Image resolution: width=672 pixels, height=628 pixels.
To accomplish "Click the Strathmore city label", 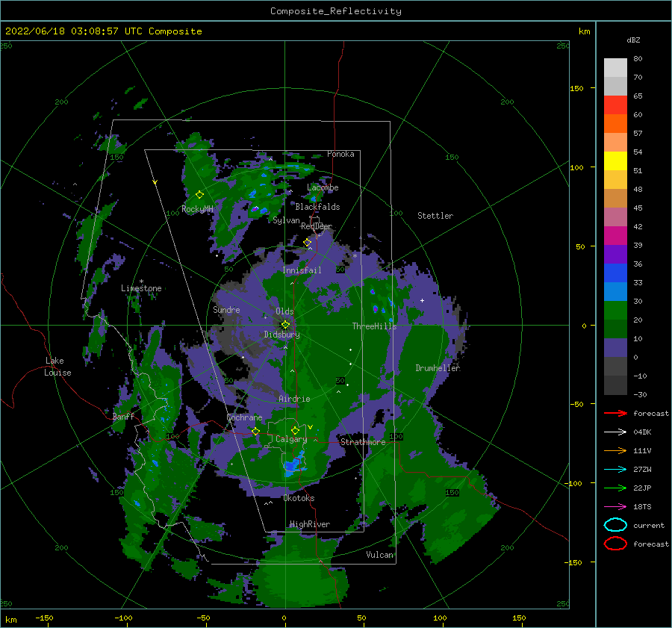I will (x=363, y=442).
